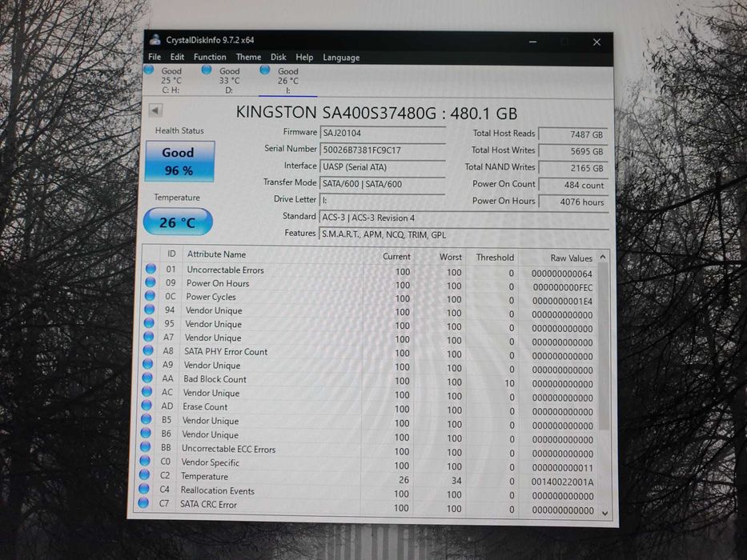Click the previous disk arrow button

coord(155,110)
